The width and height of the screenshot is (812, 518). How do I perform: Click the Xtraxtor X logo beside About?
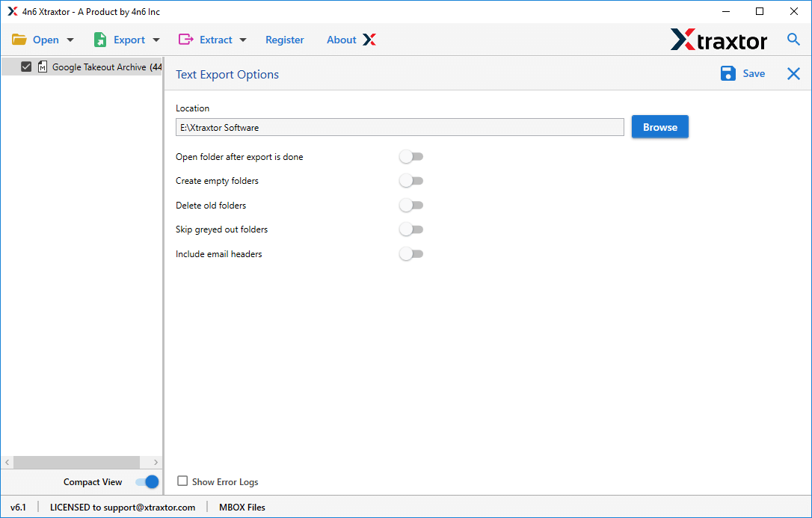tap(369, 40)
